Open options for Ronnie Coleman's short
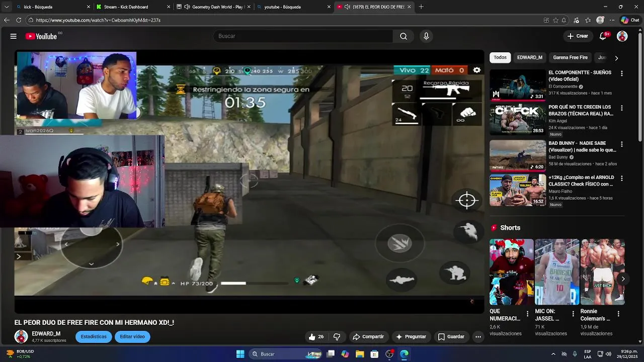This screenshot has height=362, width=644. [x=618, y=314]
